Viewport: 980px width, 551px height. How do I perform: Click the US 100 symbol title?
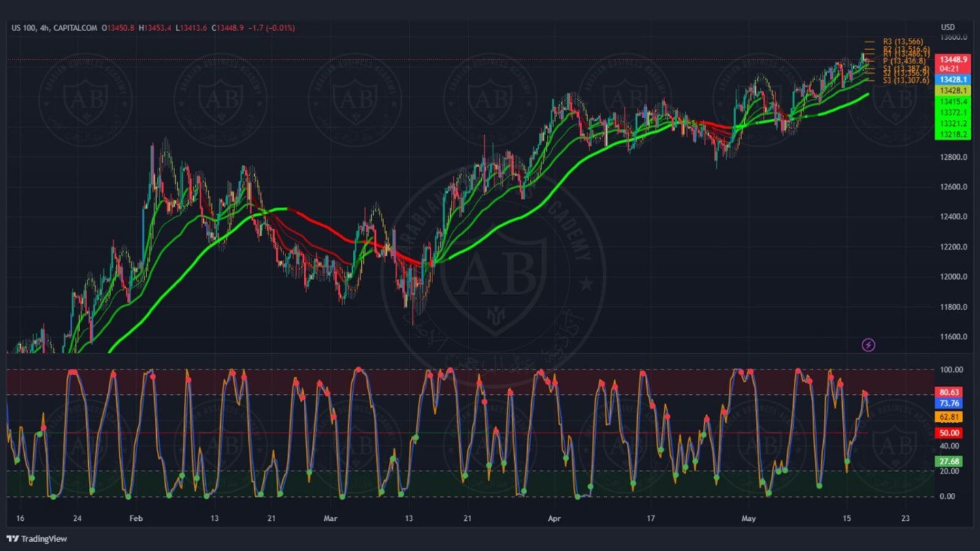pos(24,28)
